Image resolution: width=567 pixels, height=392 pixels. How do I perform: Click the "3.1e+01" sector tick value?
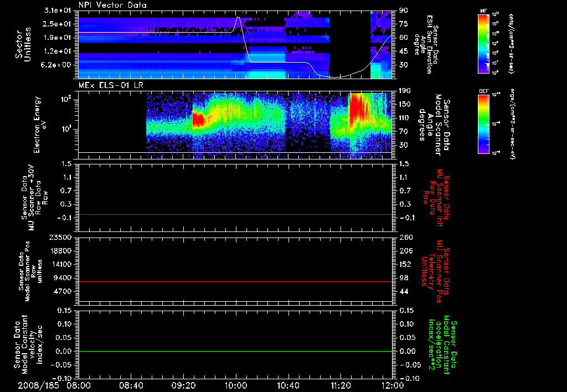click(x=58, y=11)
